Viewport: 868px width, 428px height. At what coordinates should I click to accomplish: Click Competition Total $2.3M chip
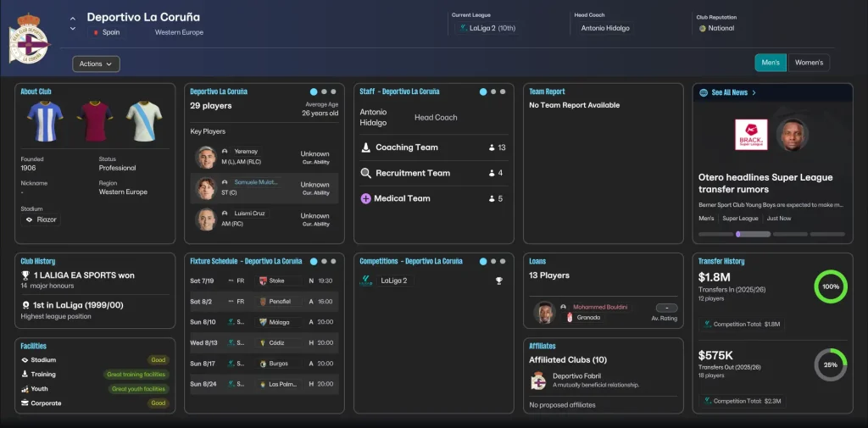(x=743, y=401)
